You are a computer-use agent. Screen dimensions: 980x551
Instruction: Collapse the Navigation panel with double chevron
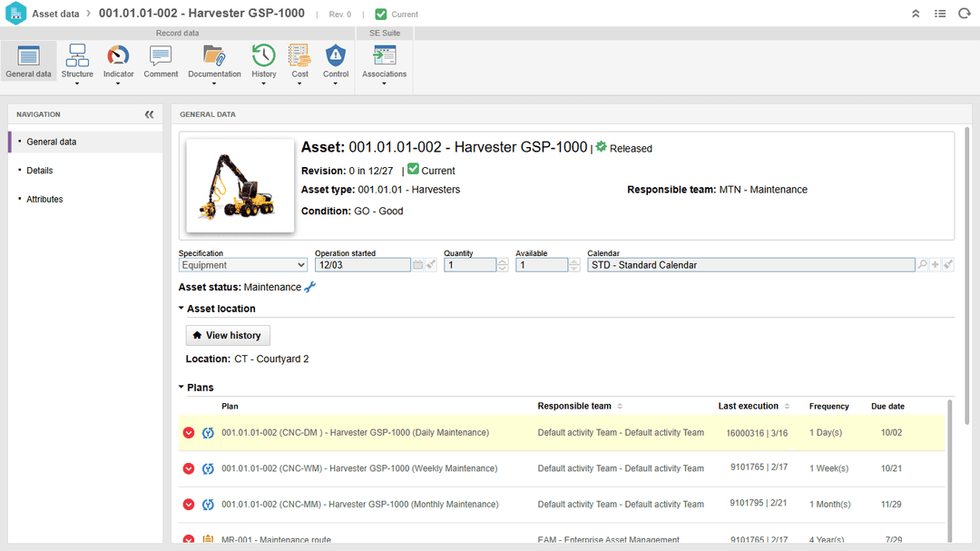click(149, 114)
